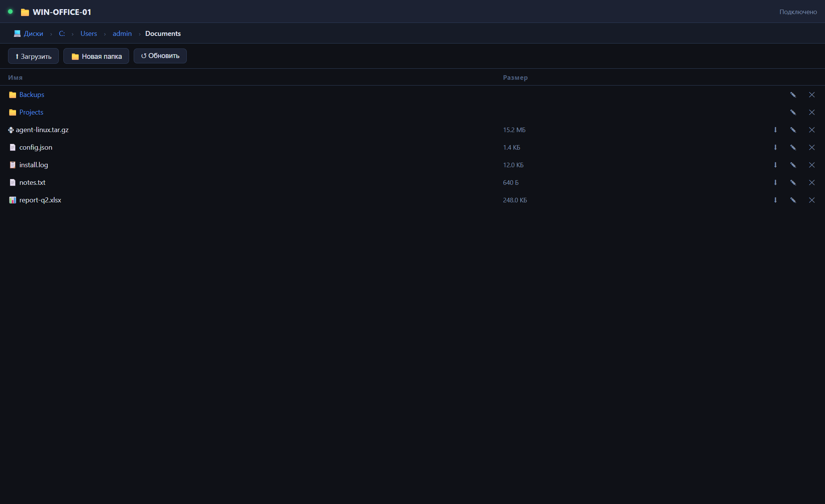
Task: Open the Projects folder
Action: pos(31,112)
